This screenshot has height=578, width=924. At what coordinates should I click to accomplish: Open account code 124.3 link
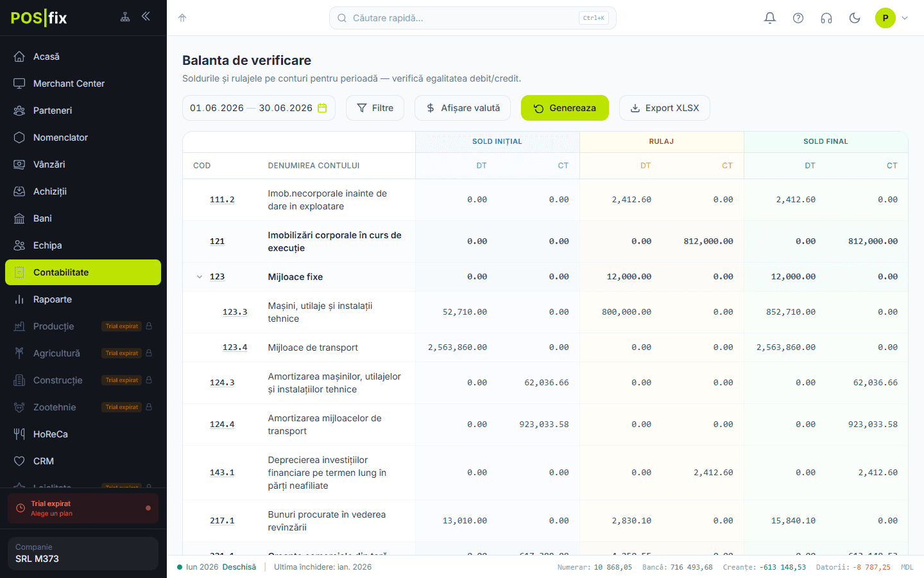coord(222,383)
